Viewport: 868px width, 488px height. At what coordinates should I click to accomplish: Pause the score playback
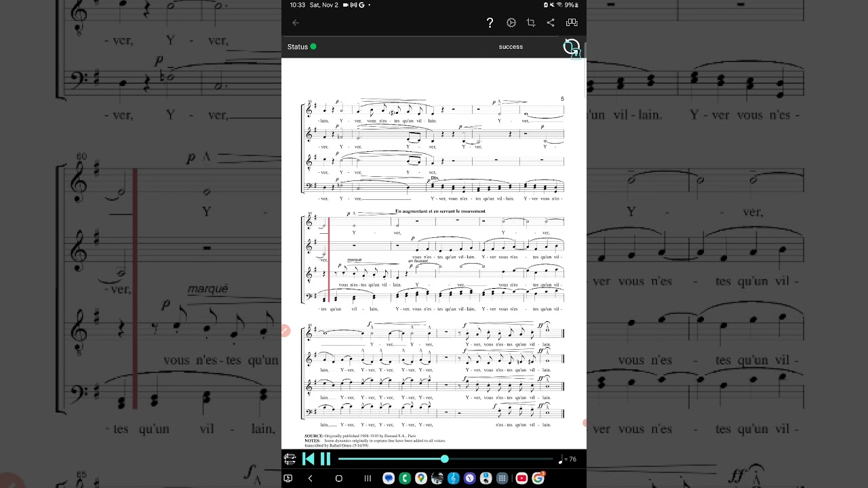pyautogui.click(x=325, y=459)
